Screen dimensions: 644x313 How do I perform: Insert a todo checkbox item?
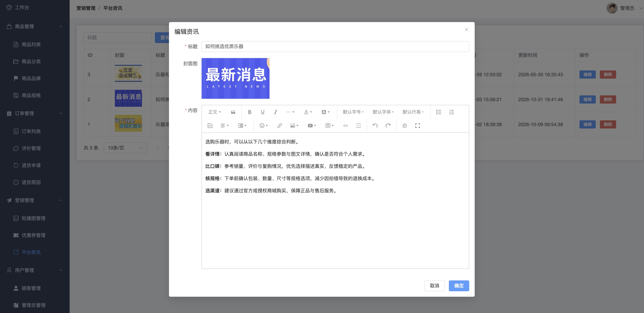click(210, 125)
